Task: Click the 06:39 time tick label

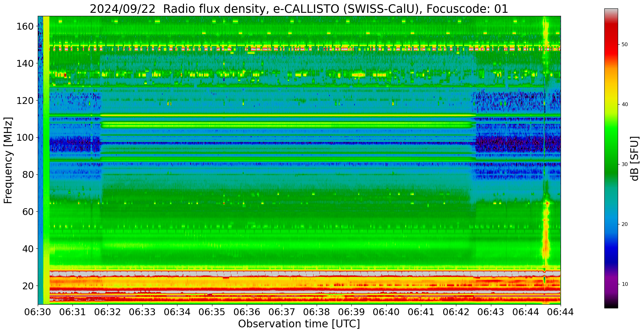Action: [x=352, y=312]
